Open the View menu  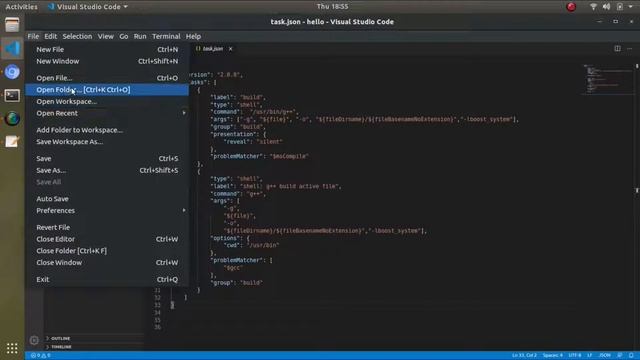(105, 36)
